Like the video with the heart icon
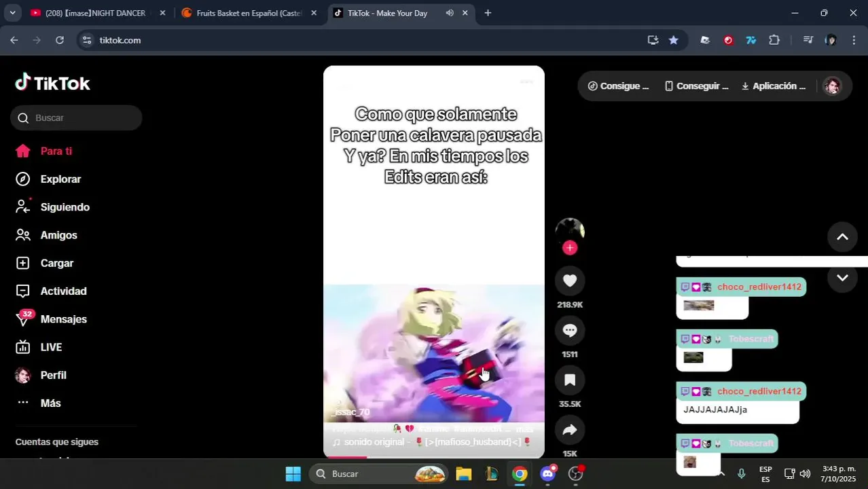868x489 pixels. coord(570,280)
